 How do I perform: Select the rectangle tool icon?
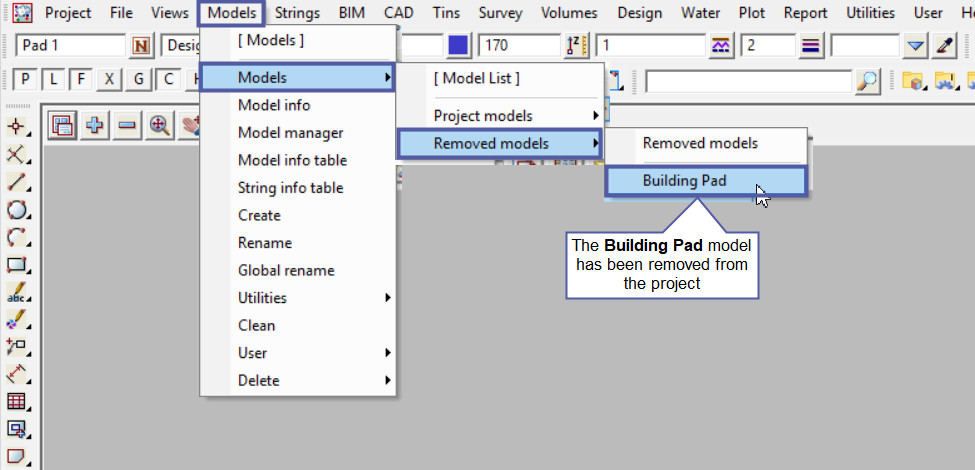tap(17, 264)
